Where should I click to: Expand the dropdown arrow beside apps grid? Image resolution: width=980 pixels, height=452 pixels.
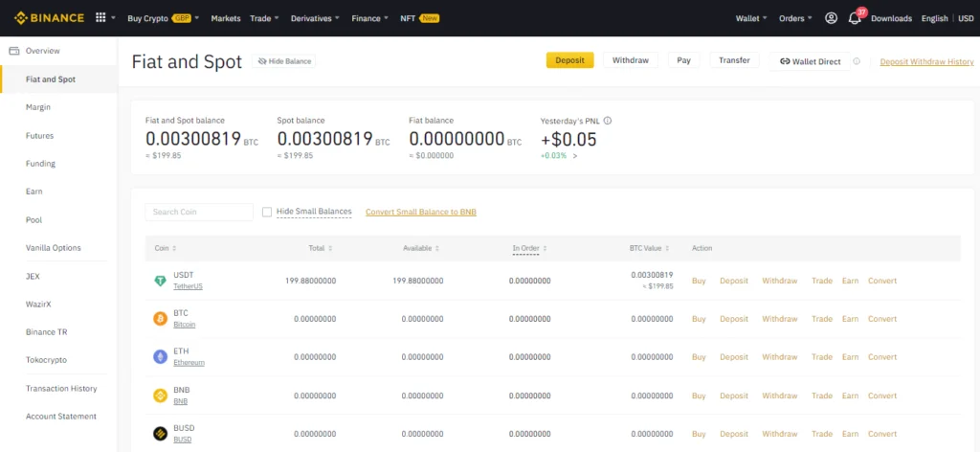pyautogui.click(x=113, y=18)
